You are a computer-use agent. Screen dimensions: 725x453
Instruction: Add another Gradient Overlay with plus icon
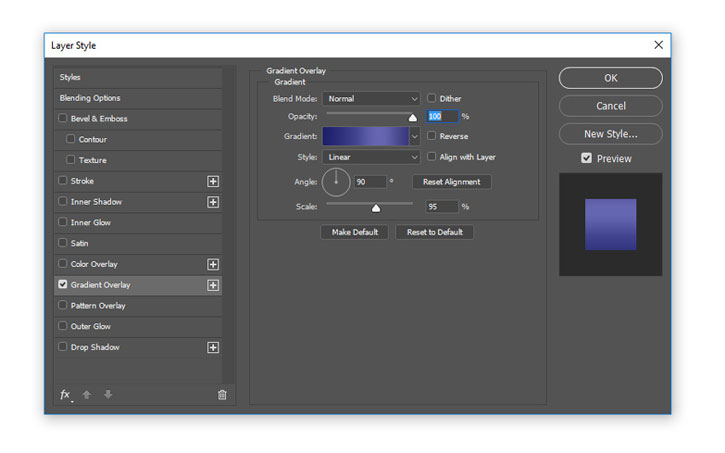(x=213, y=285)
